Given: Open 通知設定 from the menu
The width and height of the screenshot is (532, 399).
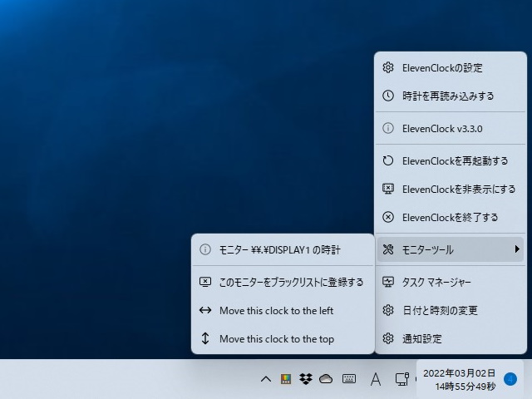Looking at the screenshot, I should [x=451, y=338].
